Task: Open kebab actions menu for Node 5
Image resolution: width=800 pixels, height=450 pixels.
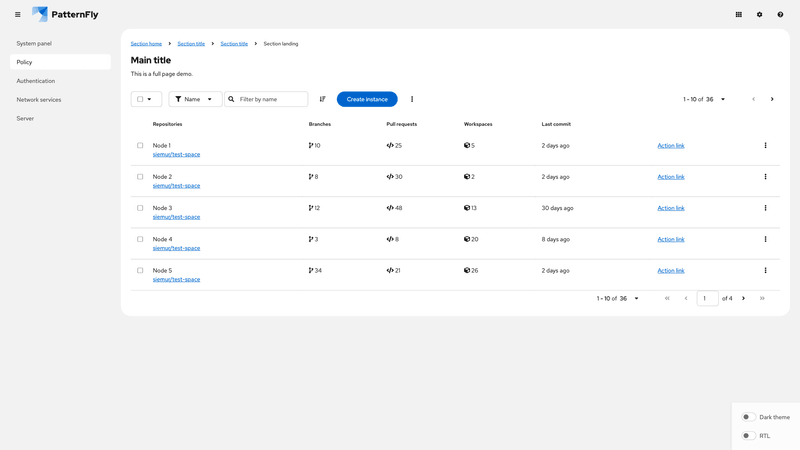Action: (x=765, y=270)
